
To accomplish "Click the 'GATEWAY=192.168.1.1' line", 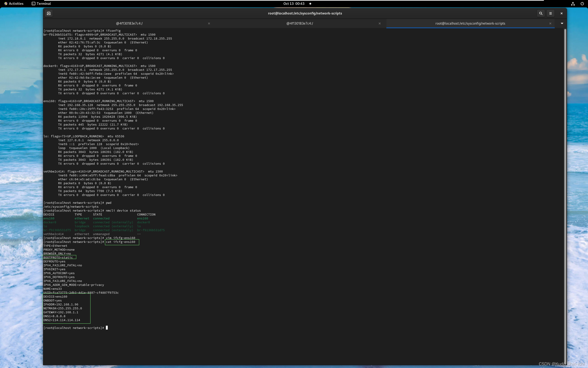I will [61, 312].
